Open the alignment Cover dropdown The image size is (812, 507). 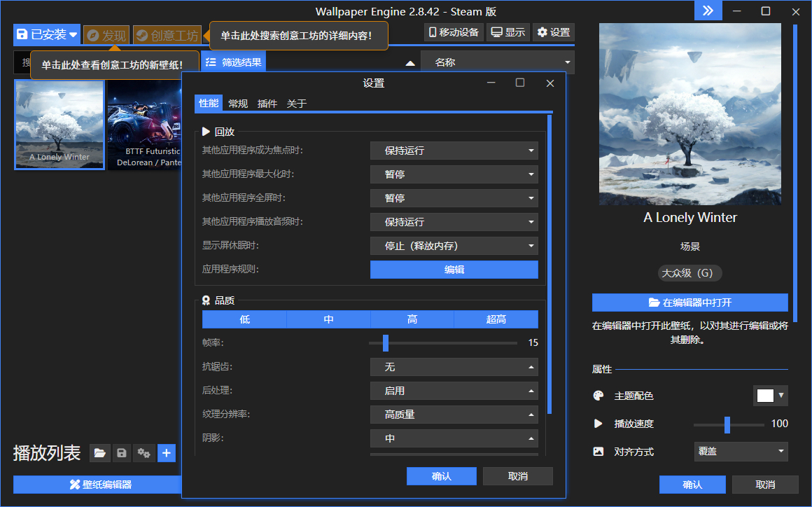click(741, 452)
